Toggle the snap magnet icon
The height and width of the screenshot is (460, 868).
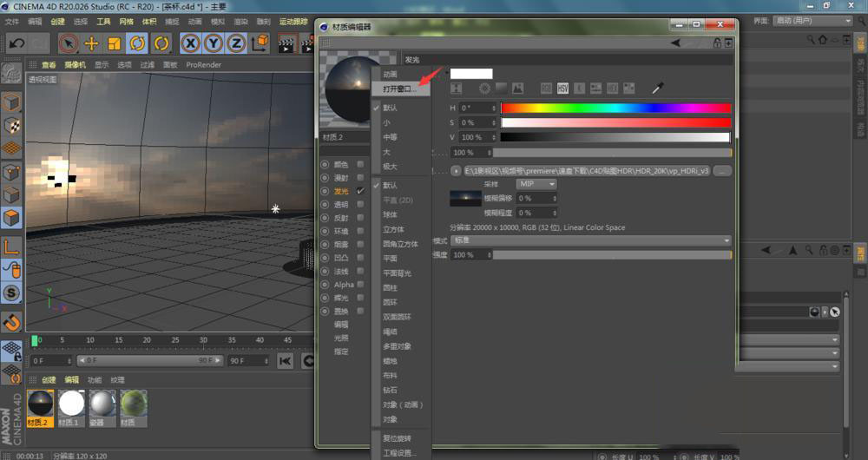click(11, 322)
